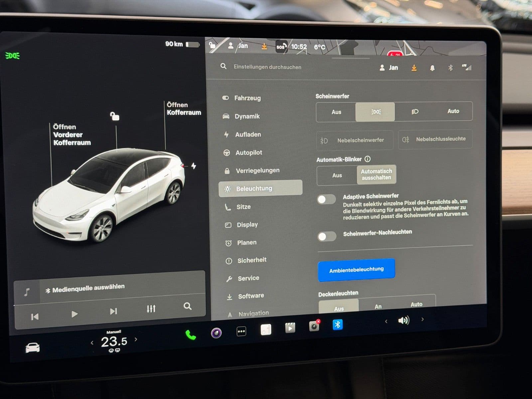Image resolution: width=532 pixels, height=399 pixels.
Task: Click the notification bell icon
Action: pos(432,68)
